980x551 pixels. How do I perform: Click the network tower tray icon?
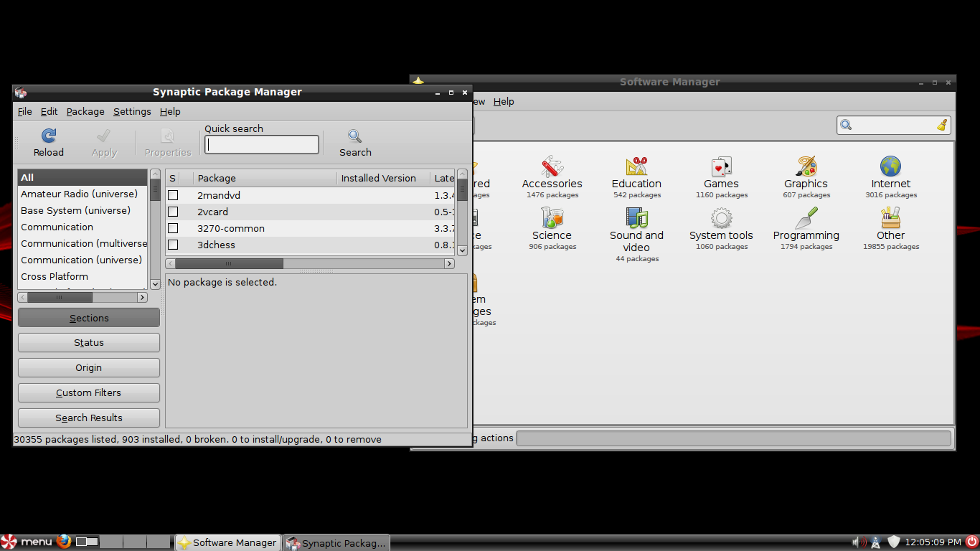coord(876,542)
